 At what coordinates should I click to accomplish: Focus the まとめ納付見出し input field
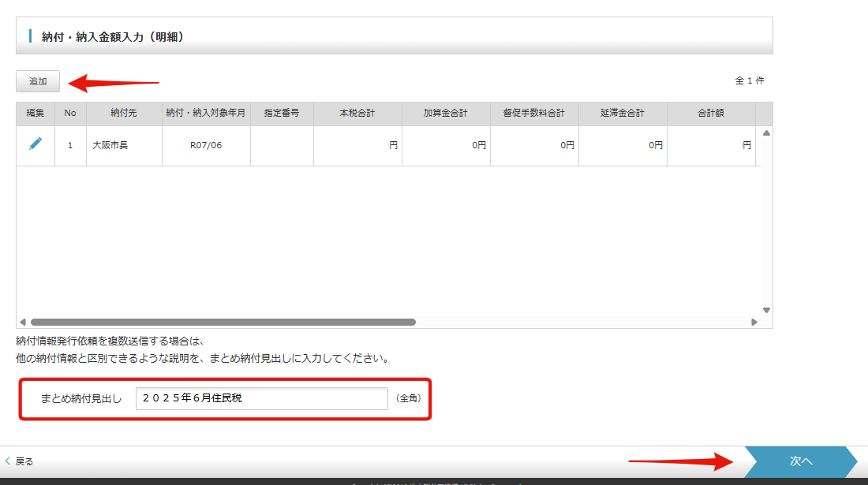pyautogui.click(x=262, y=398)
